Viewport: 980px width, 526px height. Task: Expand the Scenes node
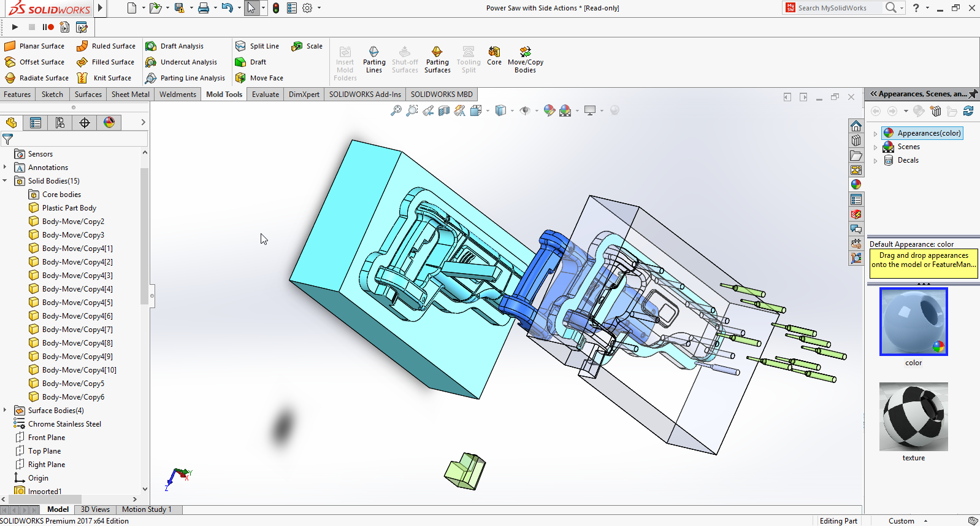[875, 147]
